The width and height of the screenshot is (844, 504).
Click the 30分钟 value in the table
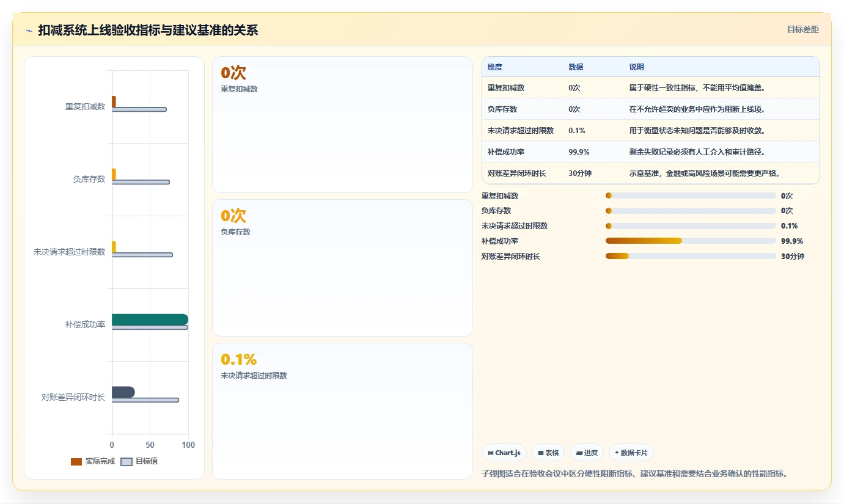pos(580,173)
